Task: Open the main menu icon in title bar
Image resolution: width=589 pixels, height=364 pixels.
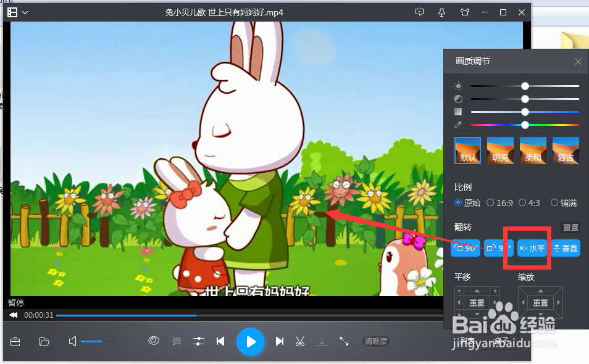Action: point(12,12)
